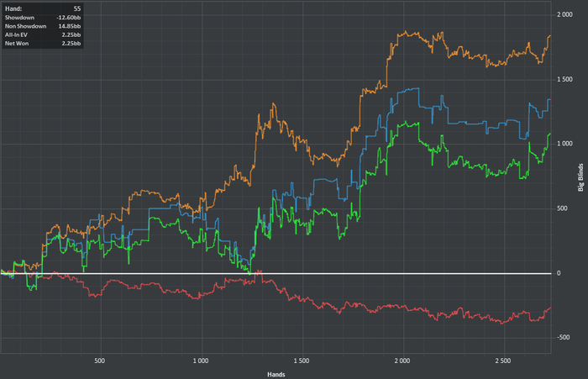Screen dimensions: 588x379
Task: Click the 2 000 label on the Big Blinds axis
Action: [564, 14]
